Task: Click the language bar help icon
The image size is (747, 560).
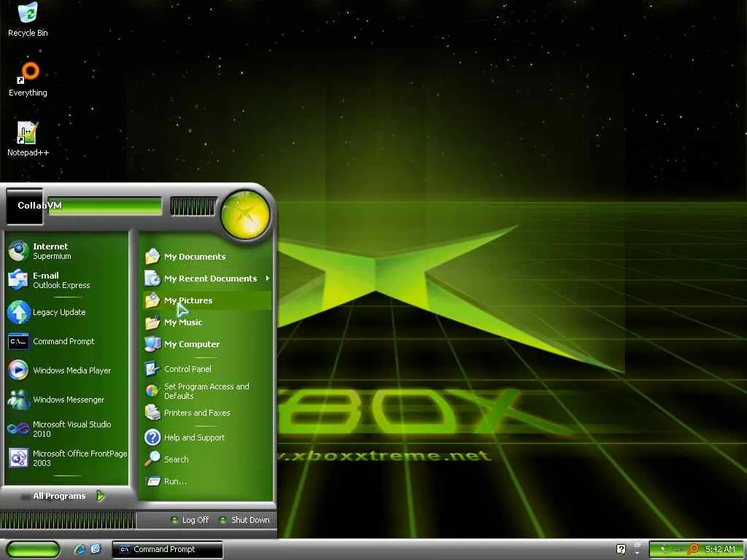Action: [x=622, y=549]
